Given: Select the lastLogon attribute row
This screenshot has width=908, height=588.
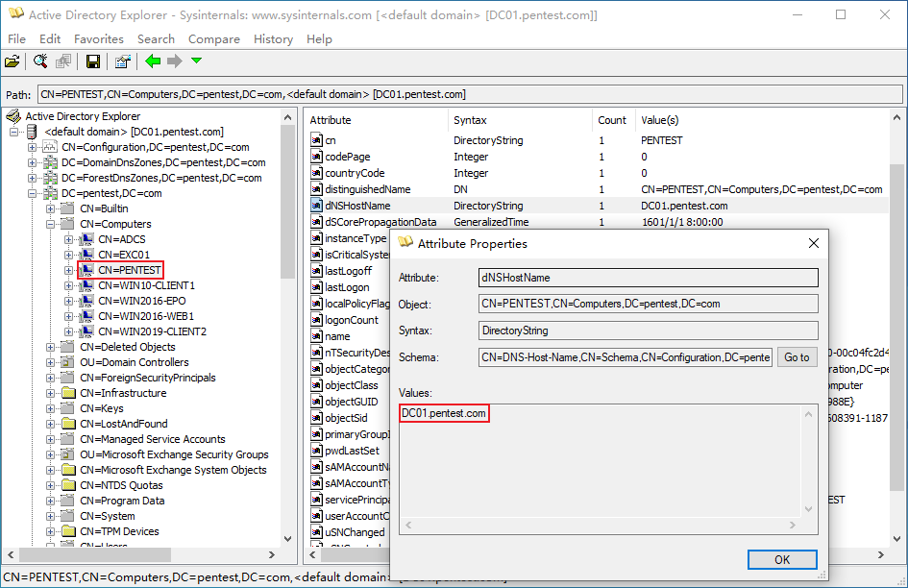Looking at the screenshot, I should tap(349, 287).
